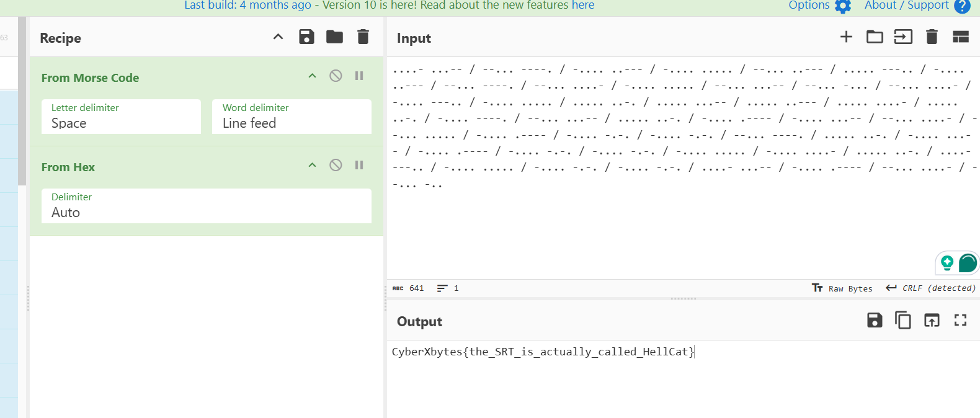Image resolution: width=980 pixels, height=418 pixels.
Task: Reset the pane layout
Action: coord(960,37)
